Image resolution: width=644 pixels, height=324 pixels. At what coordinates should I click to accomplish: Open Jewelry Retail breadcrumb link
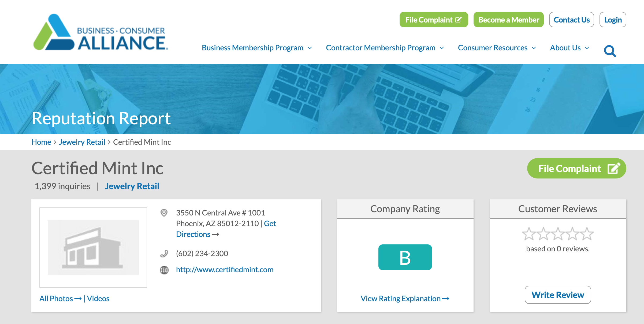82,142
